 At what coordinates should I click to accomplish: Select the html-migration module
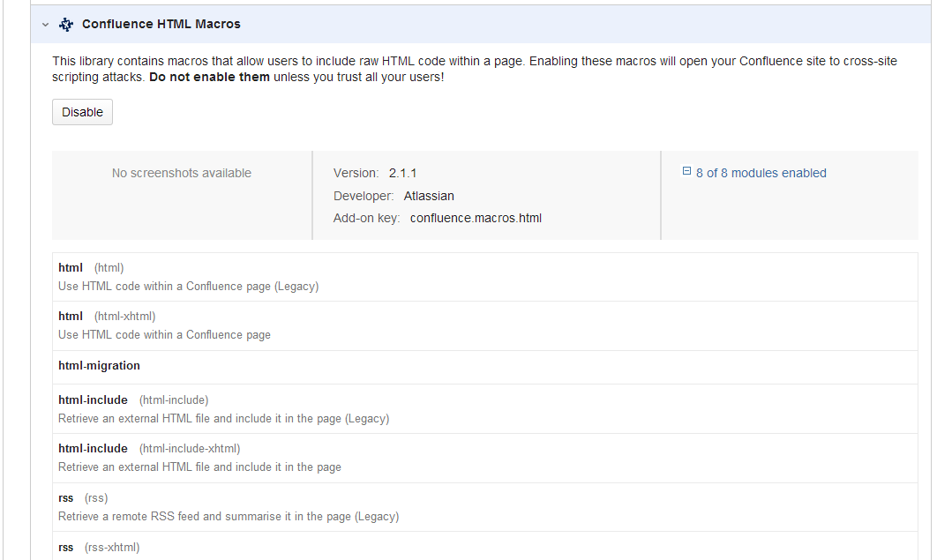tap(99, 365)
